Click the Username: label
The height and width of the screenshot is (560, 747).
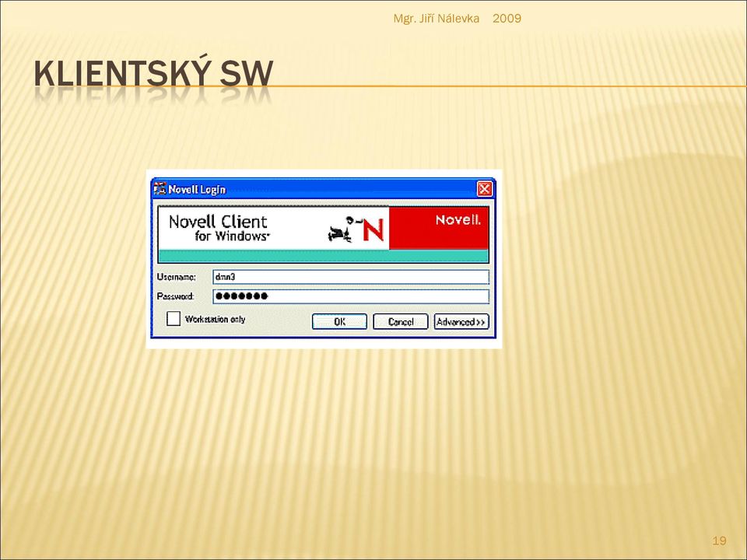(x=177, y=277)
